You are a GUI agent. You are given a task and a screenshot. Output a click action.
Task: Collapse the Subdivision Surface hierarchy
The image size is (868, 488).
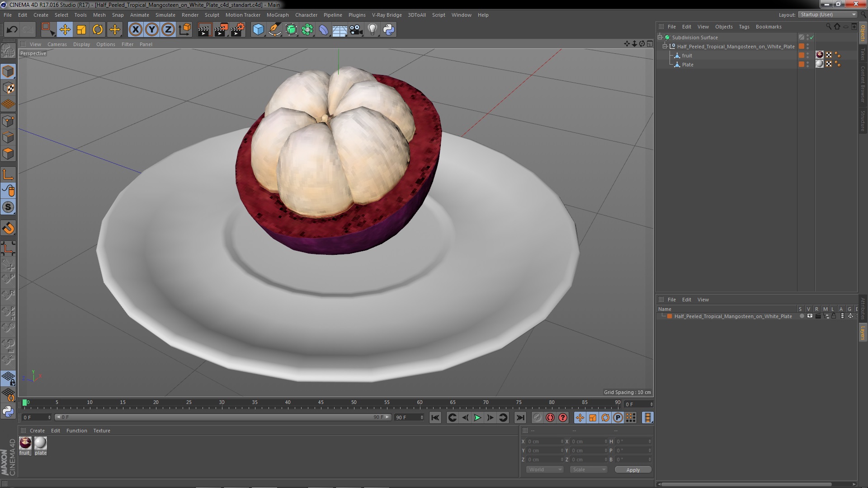click(x=660, y=37)
